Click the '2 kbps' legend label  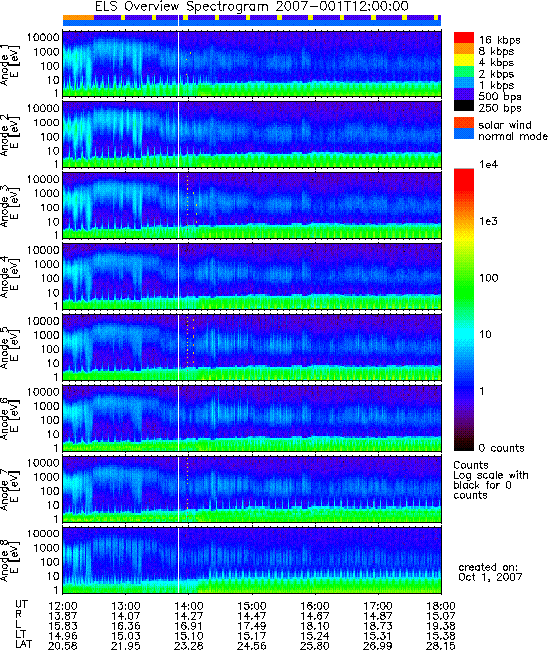(x=497, y=74)
